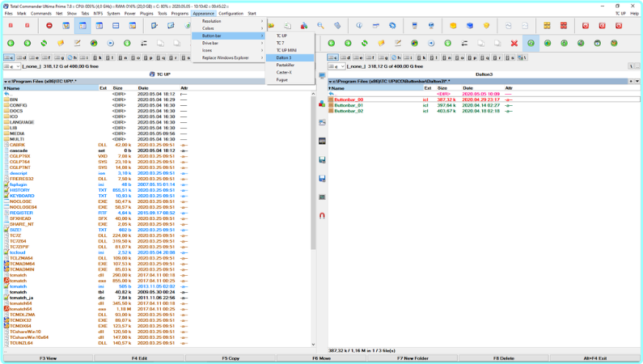Click the blue cube icon in top toolbar
This screenshot has width=643, height=364.
[470, 26]
